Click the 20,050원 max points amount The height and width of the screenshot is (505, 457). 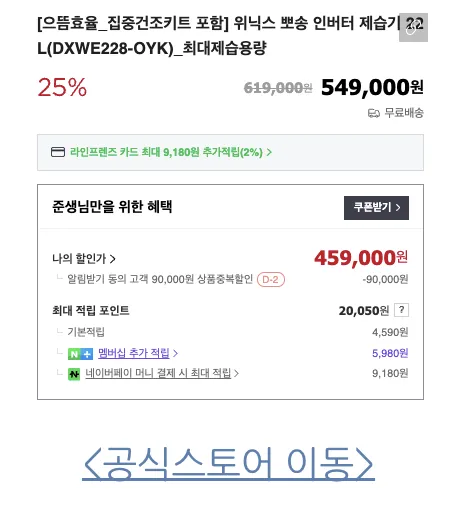[x=364, y=311]
